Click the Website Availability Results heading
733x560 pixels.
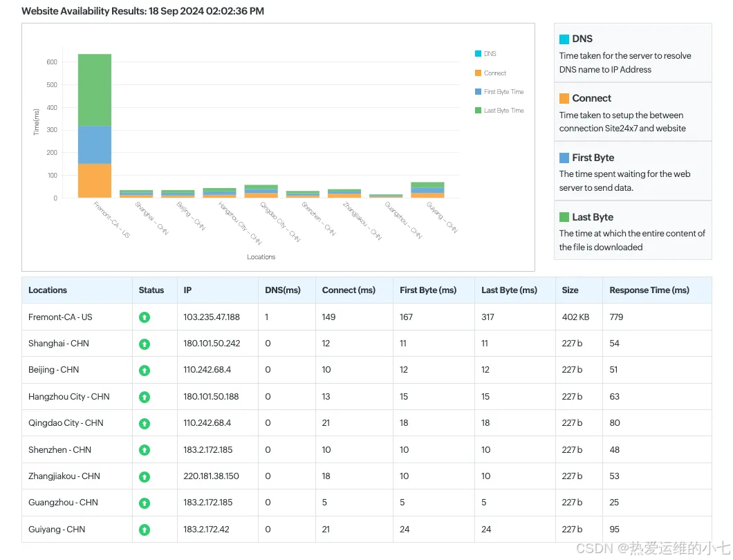[x=142, y=11]
